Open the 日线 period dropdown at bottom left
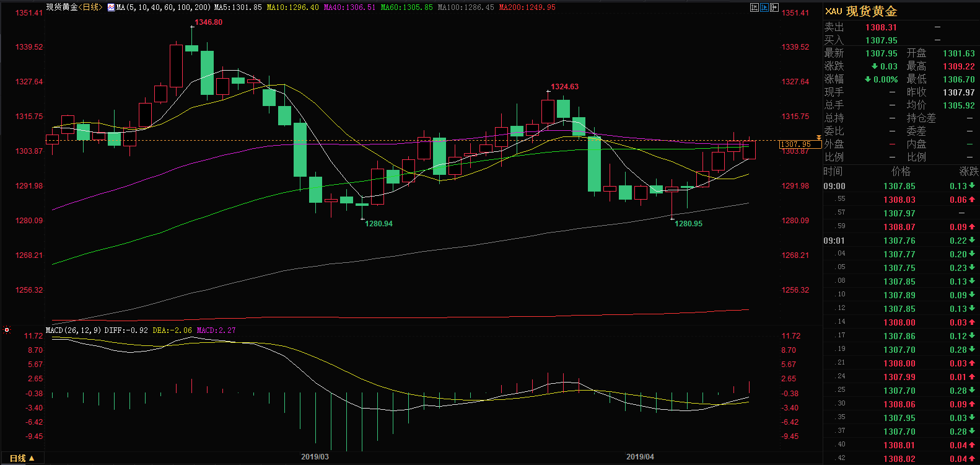The height and width of the screenshot is (465, 980). [22, 458]
